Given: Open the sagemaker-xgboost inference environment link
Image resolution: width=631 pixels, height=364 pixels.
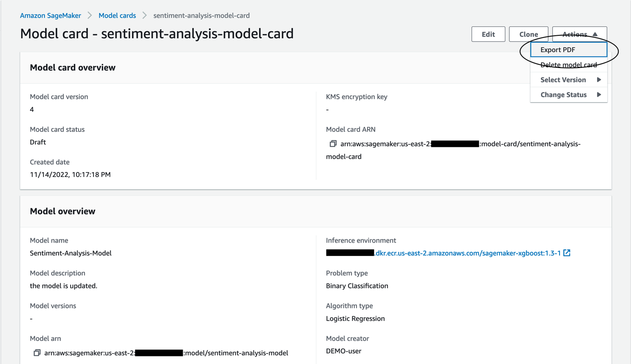Looking at the screenshot, I should pos(443,253).
